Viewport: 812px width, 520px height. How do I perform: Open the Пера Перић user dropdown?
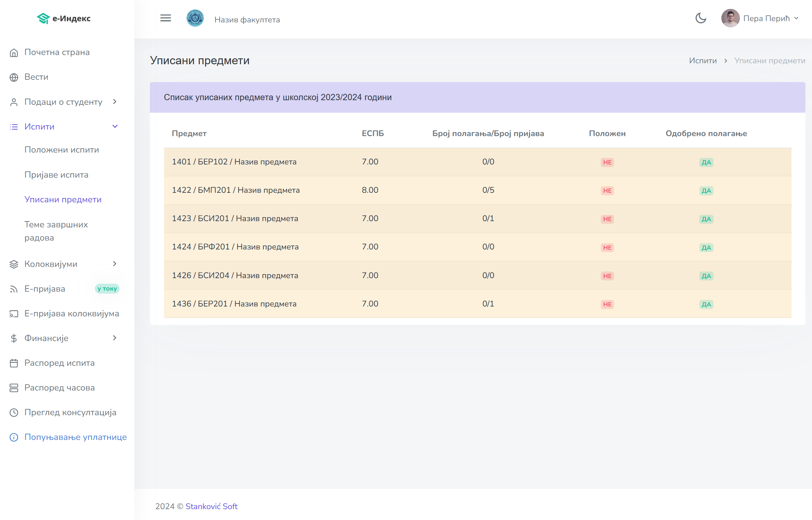click(x=760, y=18)
